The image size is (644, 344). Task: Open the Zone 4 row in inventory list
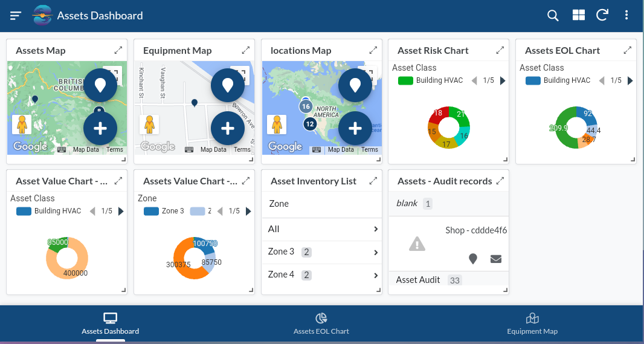coord(322,274)
